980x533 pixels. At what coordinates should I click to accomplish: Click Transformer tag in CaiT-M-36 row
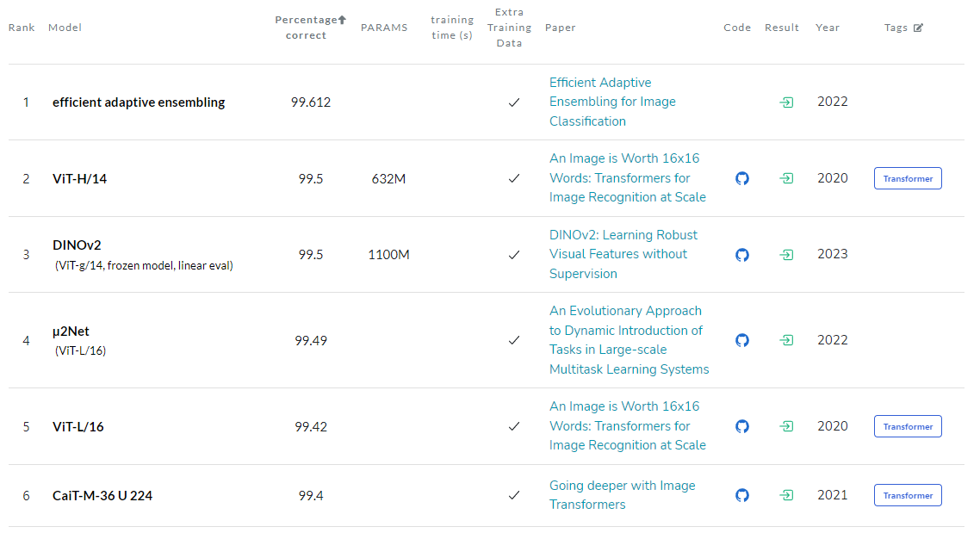908,495
